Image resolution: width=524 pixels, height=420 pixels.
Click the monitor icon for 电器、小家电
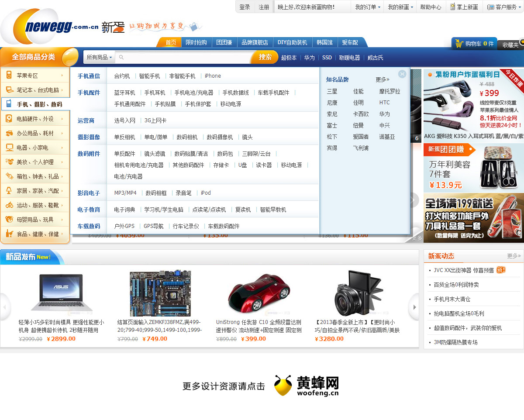9,148
